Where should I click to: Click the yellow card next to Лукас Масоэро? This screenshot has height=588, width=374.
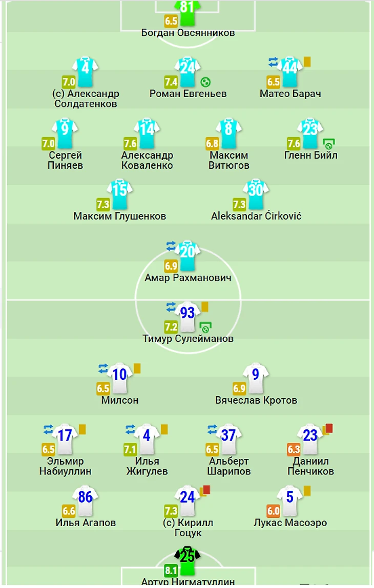307,491
